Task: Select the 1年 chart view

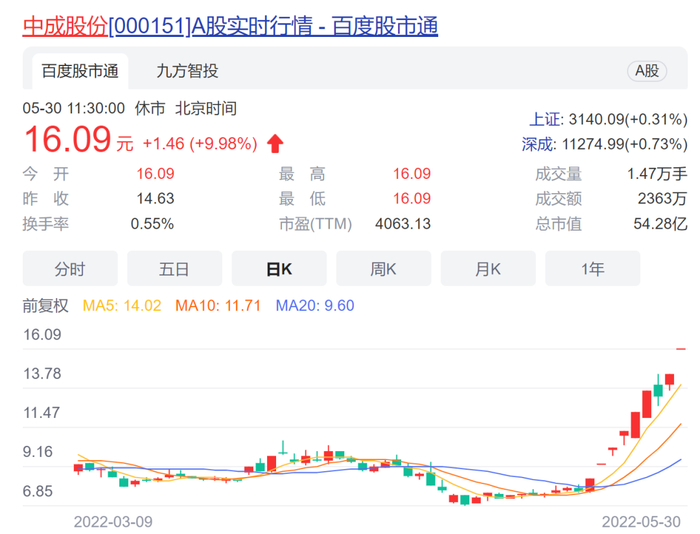Action: point(592,268)
